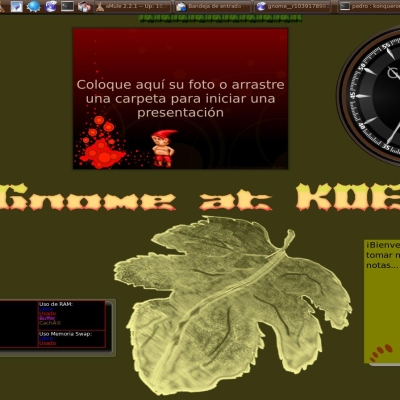Click the green pattern bar below the panel

pyautogui.click(x=220, y=19)
